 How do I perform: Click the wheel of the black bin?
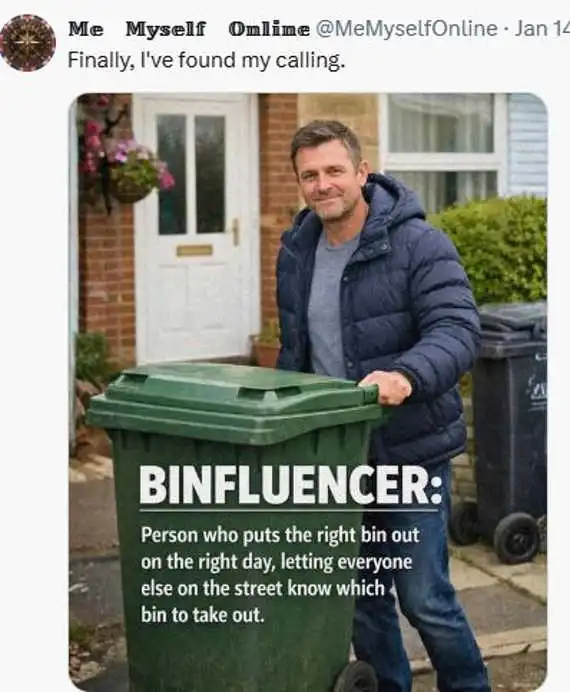click(517, 537)
